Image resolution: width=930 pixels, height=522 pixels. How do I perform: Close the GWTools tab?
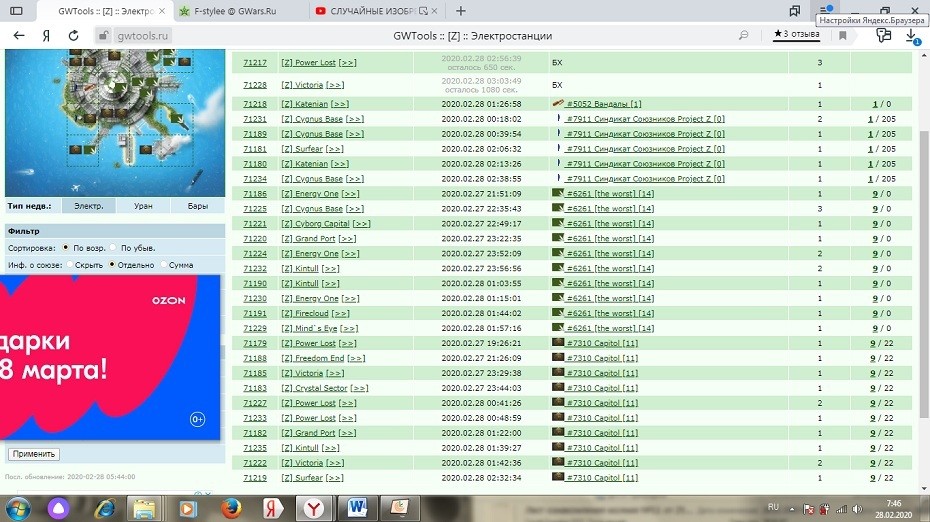click(x=162, y=11)
